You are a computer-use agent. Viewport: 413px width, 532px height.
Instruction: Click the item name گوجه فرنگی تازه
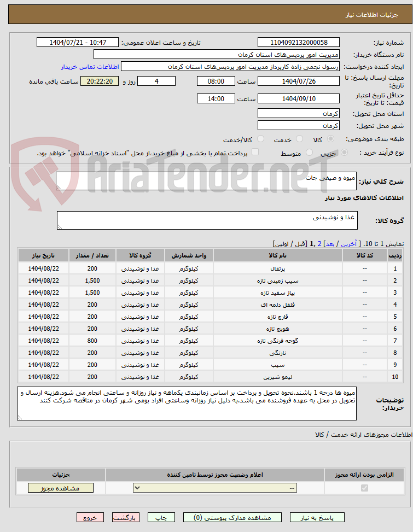click(277, 341)
